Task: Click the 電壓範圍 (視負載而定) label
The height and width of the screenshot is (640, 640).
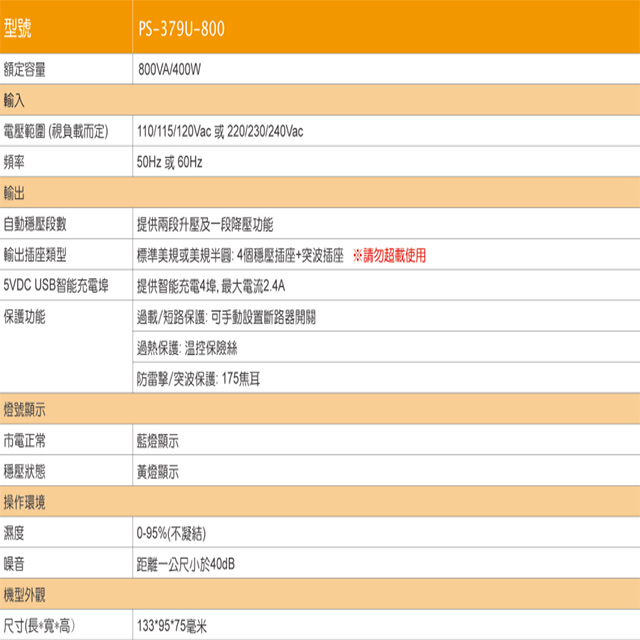Action: (56, 131)
